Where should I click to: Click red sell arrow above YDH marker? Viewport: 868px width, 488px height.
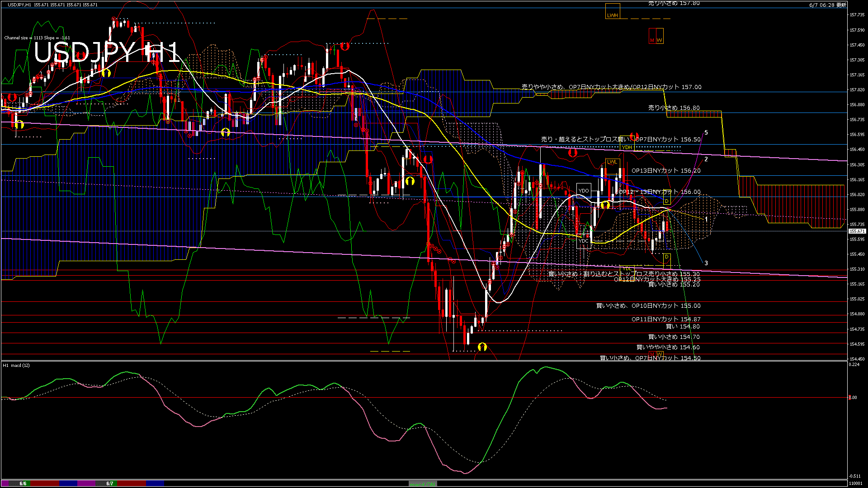(634, 136)
